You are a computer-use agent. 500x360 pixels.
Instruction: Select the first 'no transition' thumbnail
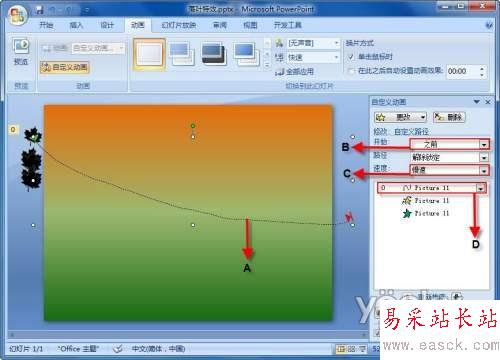tap(149, 54)
